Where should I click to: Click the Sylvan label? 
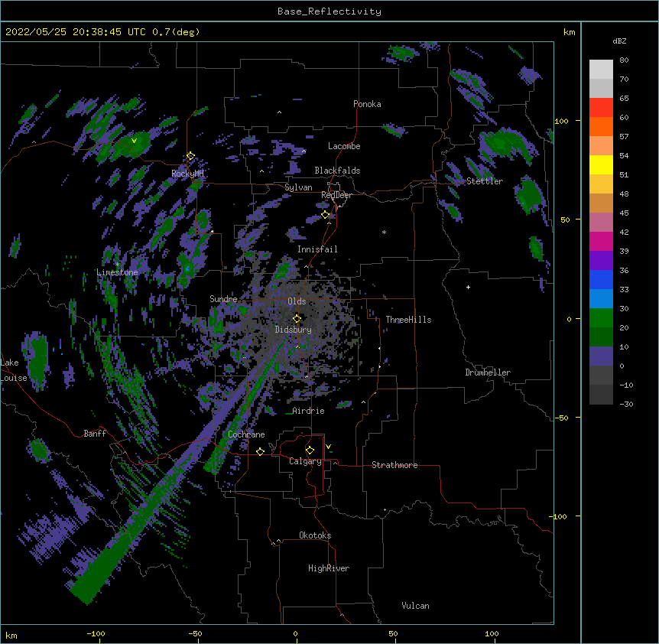(x=298, y=187)
